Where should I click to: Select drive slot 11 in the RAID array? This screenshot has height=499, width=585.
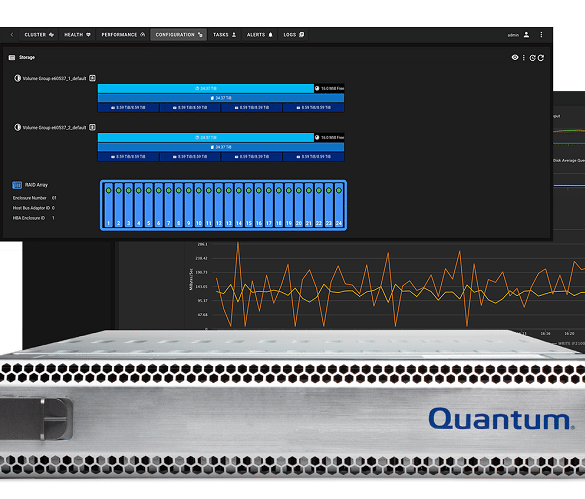point(209,205)
